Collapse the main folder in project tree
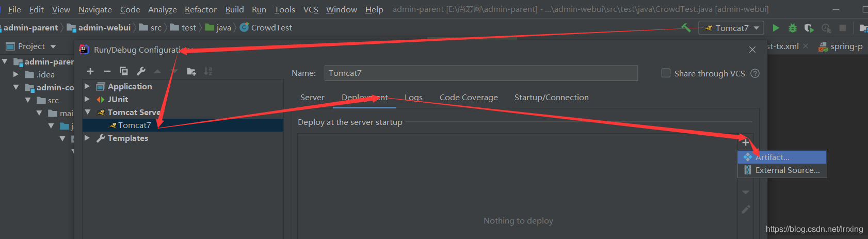 [x=39, y=113]
